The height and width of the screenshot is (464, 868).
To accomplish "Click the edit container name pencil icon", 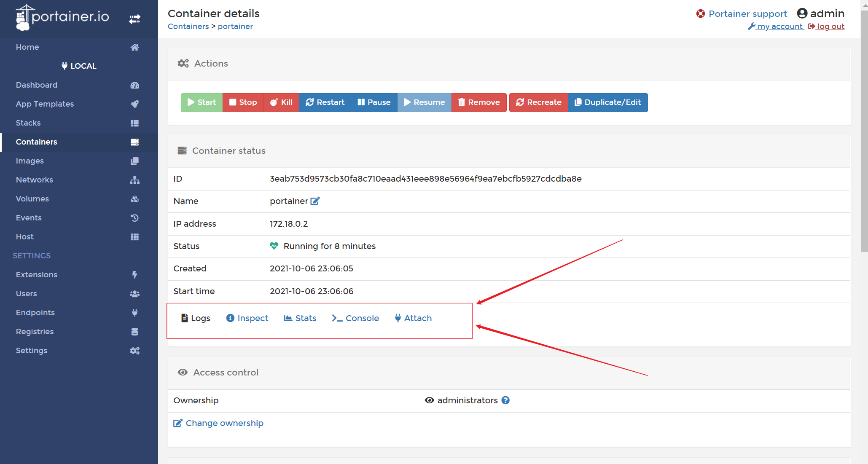I will click(x=315, y=201).
